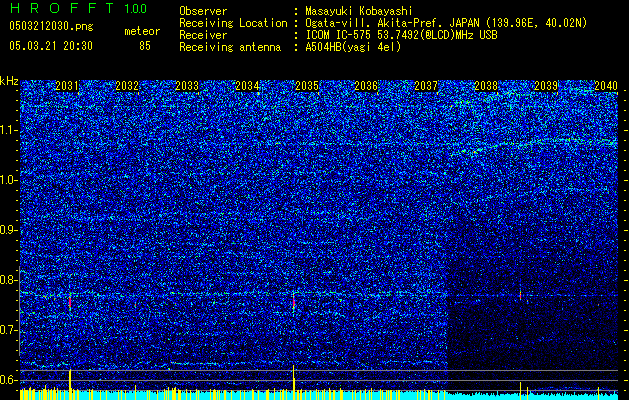Click the 2031 time marker
The width and height of the screenshot is (629, 400).
[67, 86]
